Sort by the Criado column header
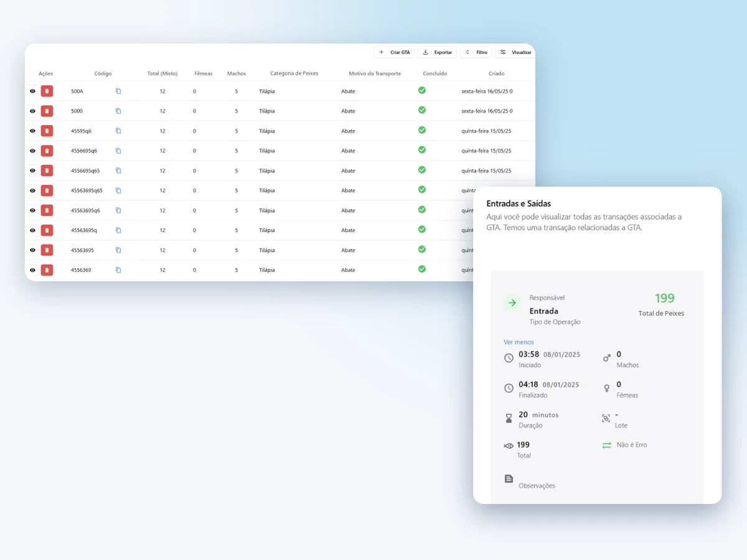The image size is (747, 560). 496,73
